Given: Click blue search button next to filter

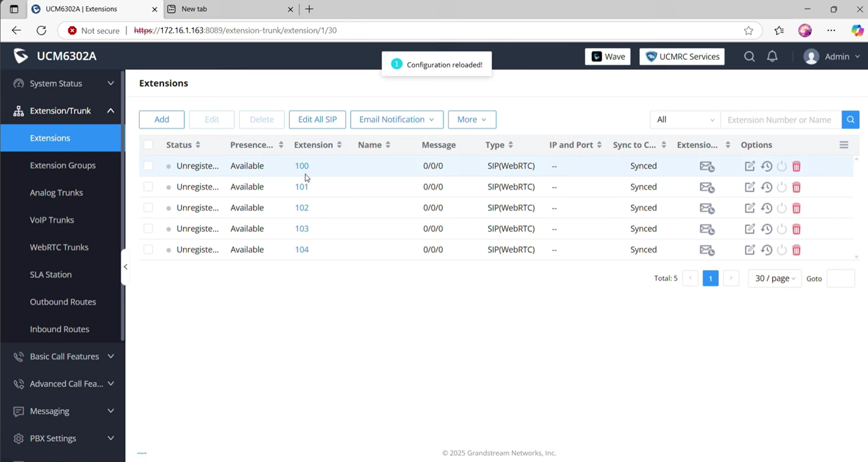Looking at the screenshot, I should 850,120.
